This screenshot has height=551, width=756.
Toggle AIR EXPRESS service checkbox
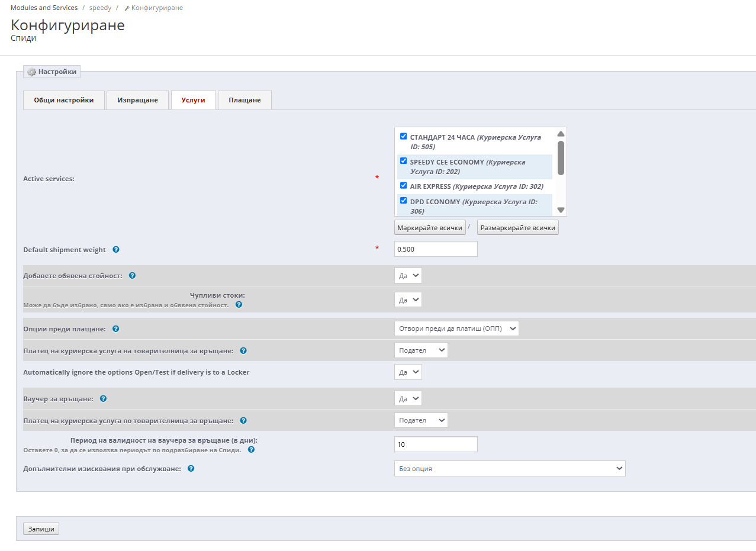404,185
